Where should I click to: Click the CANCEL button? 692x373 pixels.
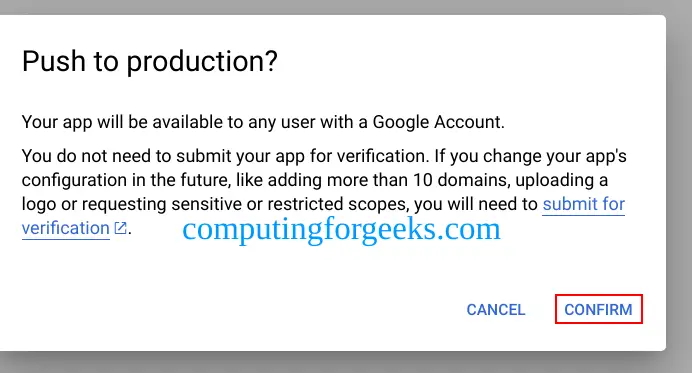(496, 310)
